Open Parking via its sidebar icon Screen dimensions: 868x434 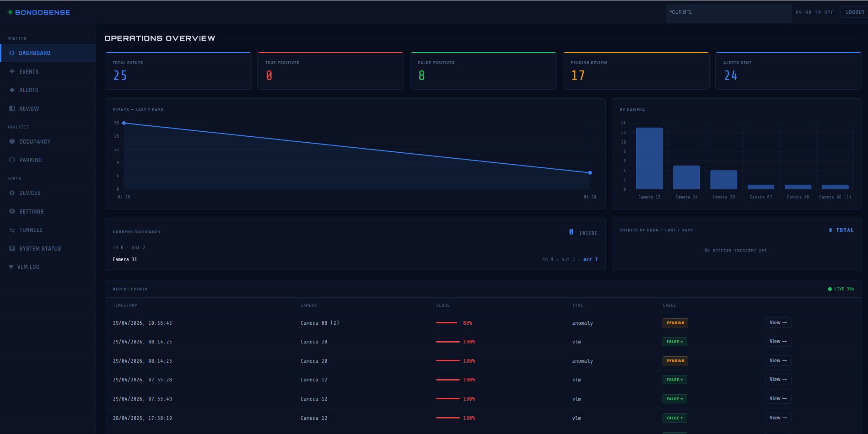[x=12, y=160]
